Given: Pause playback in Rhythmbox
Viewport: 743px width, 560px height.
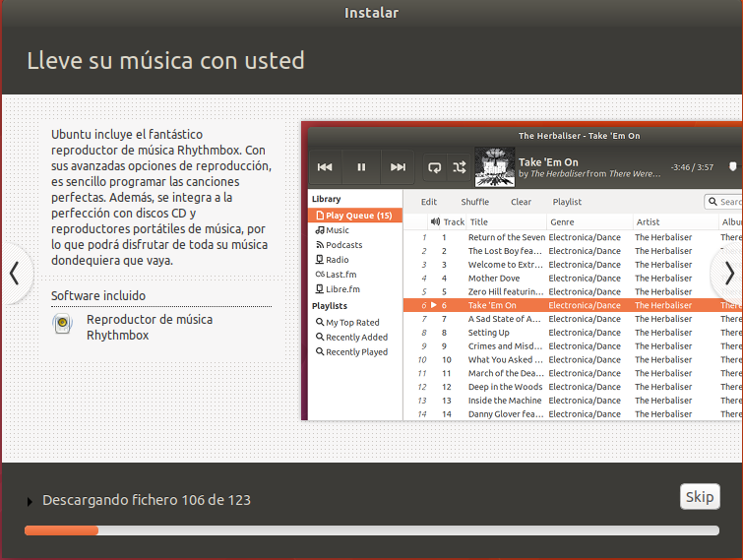Looking at the screenshot, I should (361, 166).
